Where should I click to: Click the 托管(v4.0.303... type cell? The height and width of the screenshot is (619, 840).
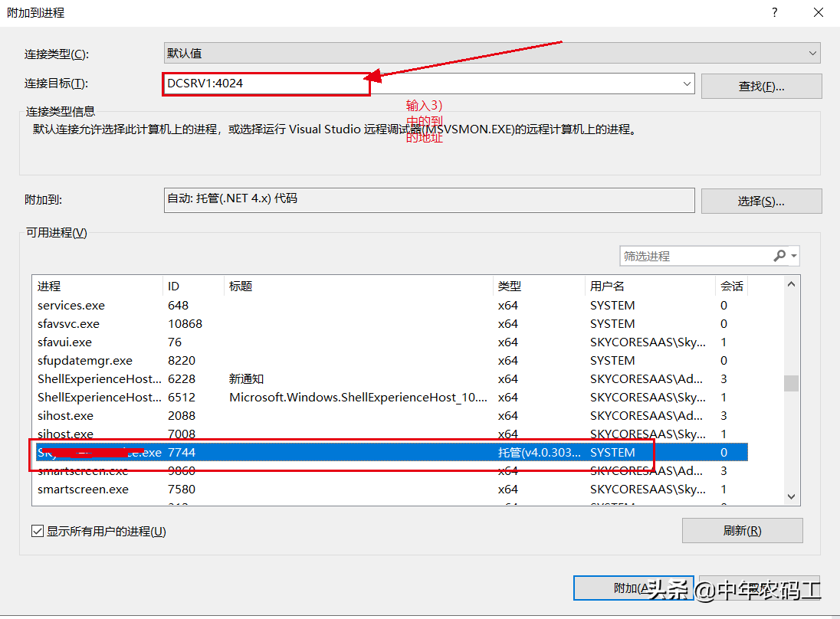[x=539, y=452]
